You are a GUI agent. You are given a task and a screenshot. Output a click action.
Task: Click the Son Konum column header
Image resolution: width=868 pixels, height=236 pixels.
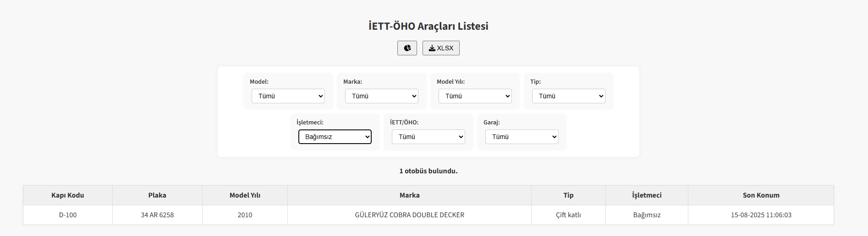coord(761,195)
